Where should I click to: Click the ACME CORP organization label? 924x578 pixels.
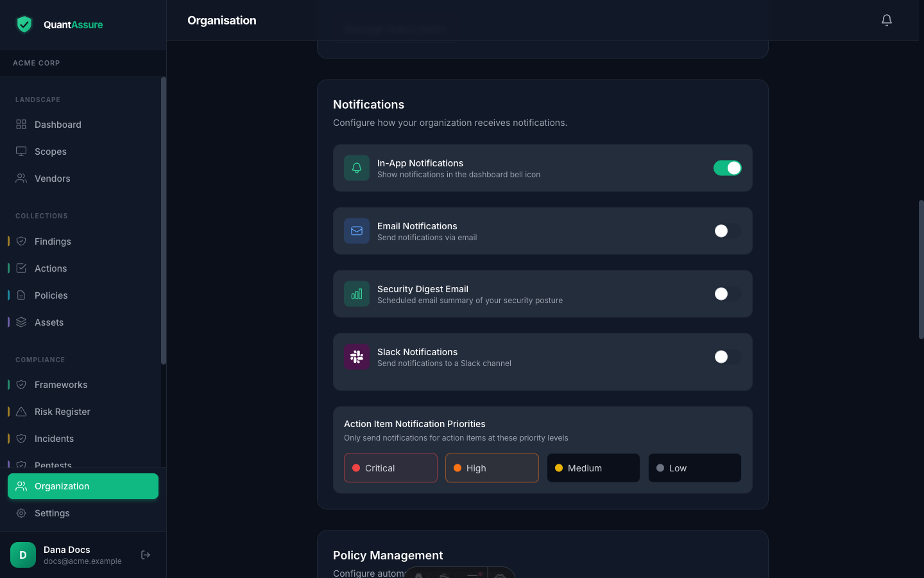coord(37,63)
